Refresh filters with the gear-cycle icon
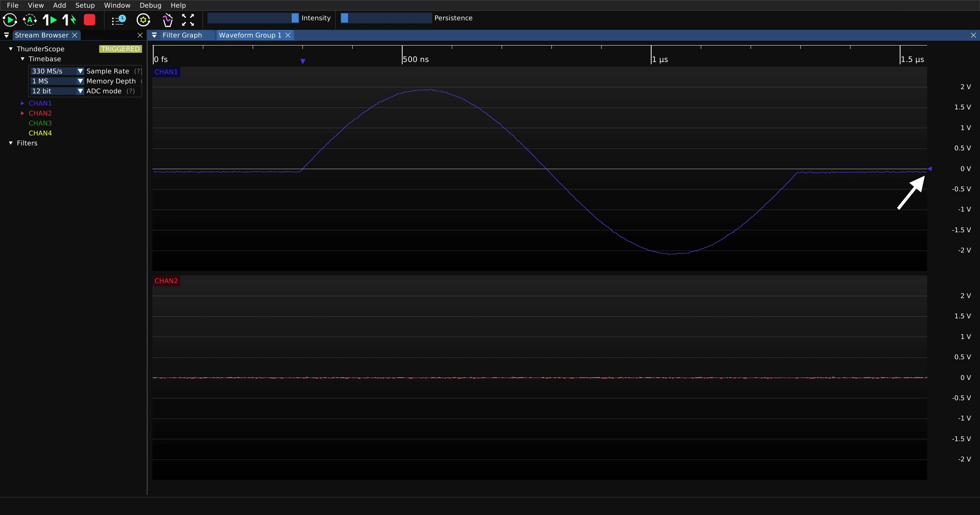 coord(144,20)
